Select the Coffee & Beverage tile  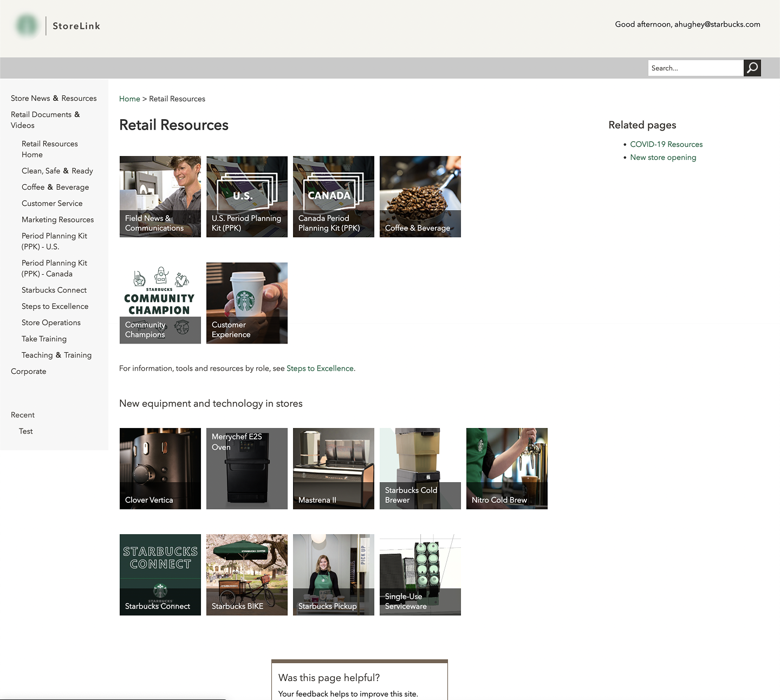tap(420, 196)
